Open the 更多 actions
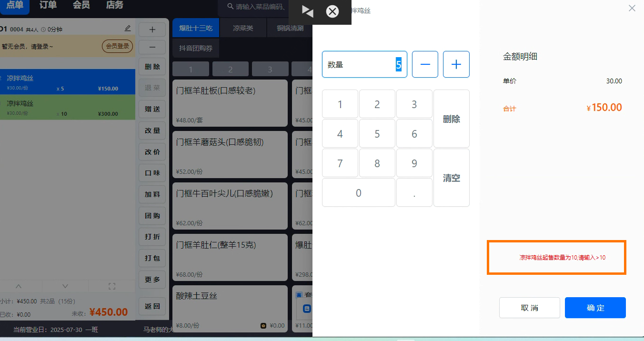The width and height of the screenshot is (644, 341). point(152,280)
